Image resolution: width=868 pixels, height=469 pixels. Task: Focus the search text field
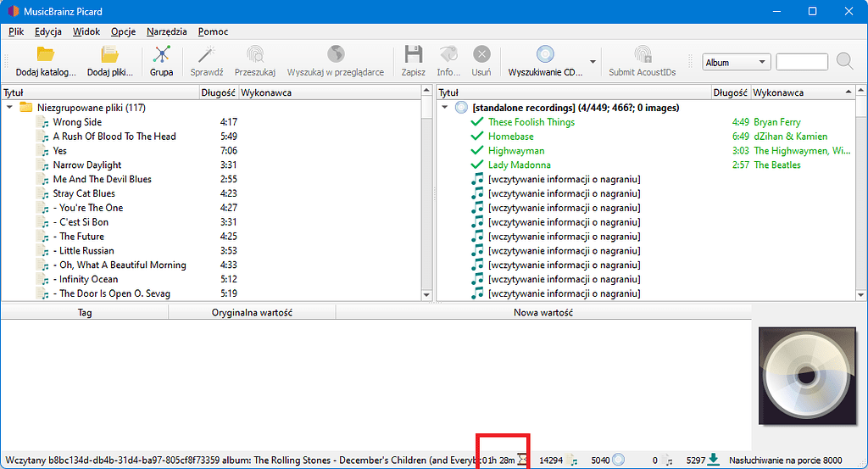click(x=802, y=62)
